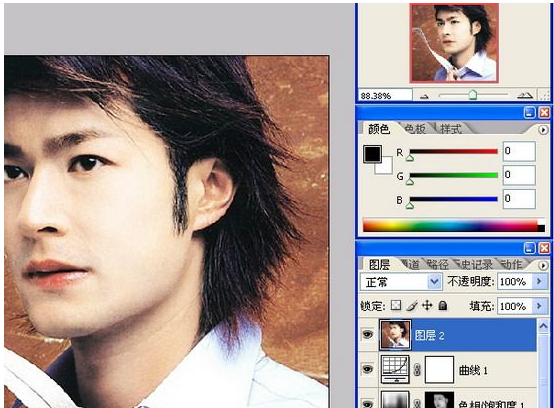Select the 图层 2 layer name
Screen dimensions: 554x408
click(429, 335)
